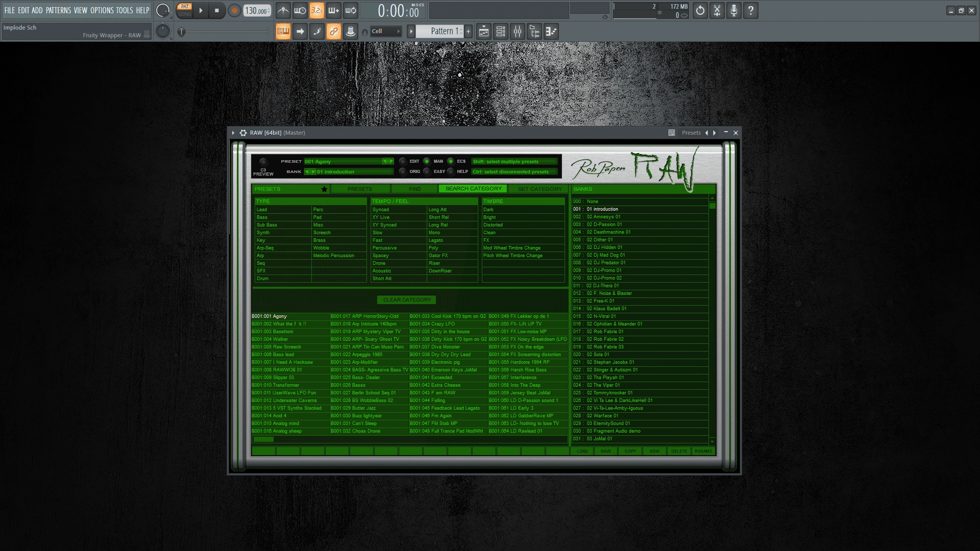Enable the overdub/blend recording icon

[333, 10]
